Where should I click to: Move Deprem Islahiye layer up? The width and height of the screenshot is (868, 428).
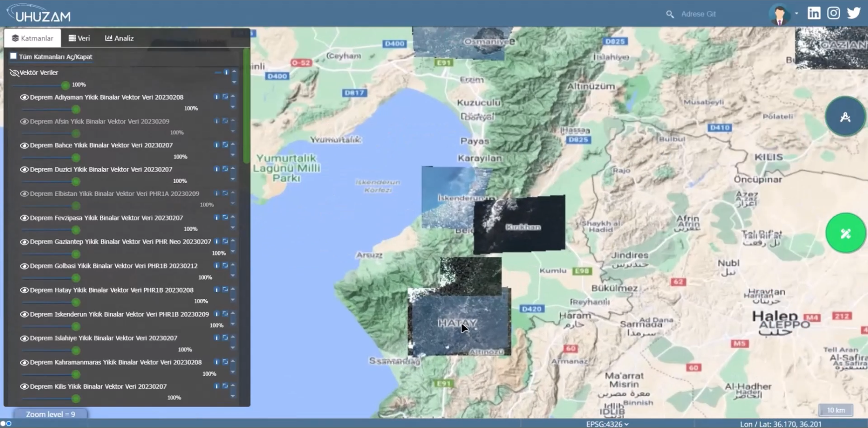[233, 336]
